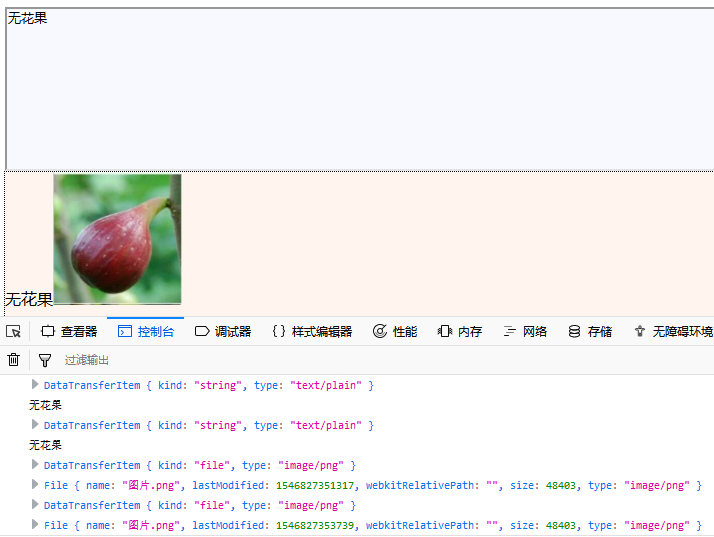Image resolution: width=714 pixels, height=537 pixels.
Task: Click inside the textarea containing 无花果
Action: (360, 89)
